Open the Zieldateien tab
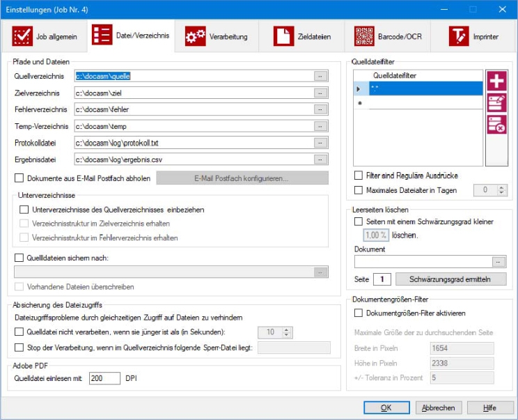Viewport: 518px width, 420px height. (302, 36)
